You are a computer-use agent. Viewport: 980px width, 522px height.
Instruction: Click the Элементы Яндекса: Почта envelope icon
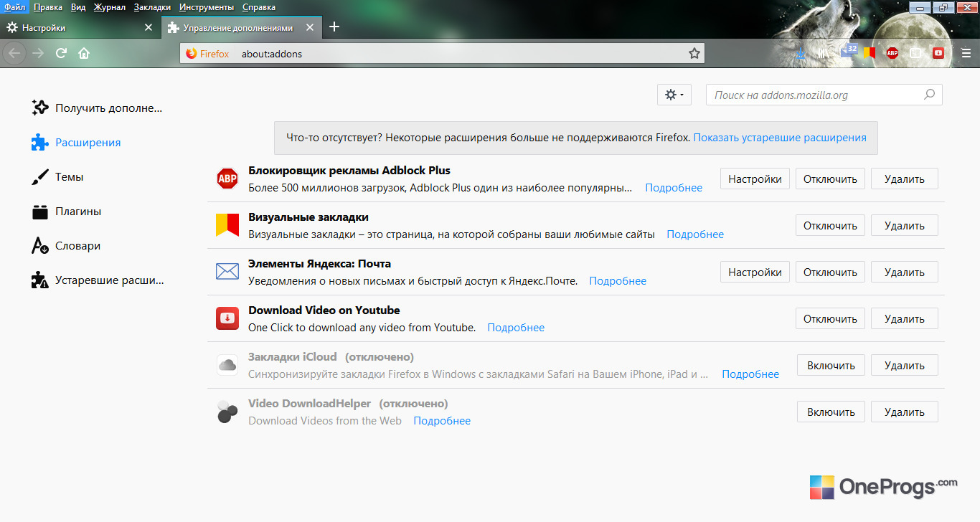pos(227,272)
